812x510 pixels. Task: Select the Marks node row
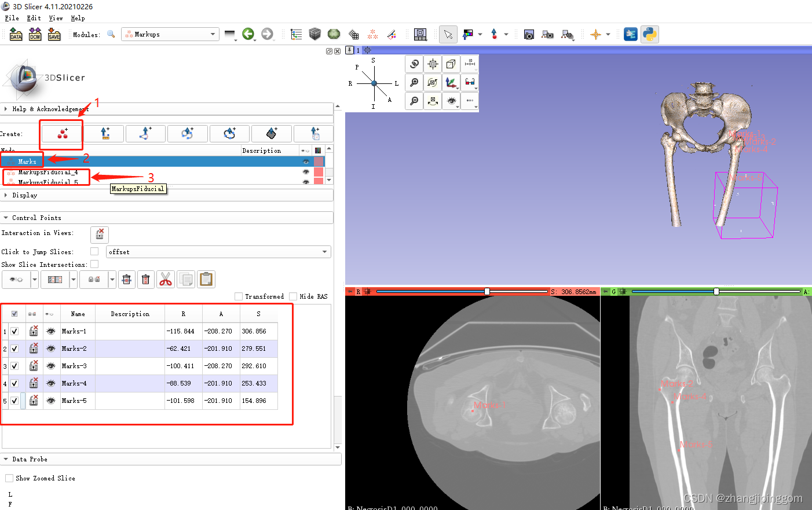click(x=162, y=162)
